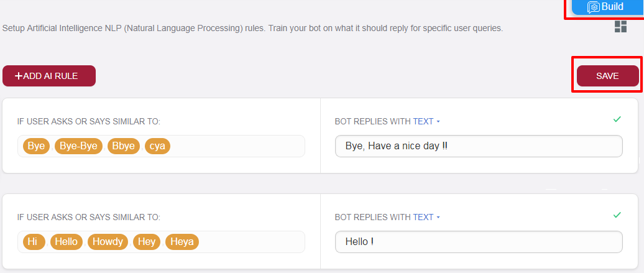Expand reply type dropdown for Bye rule
Image resolution: width=644 pixels, height=273 pixels.
[x=426, y=121]
